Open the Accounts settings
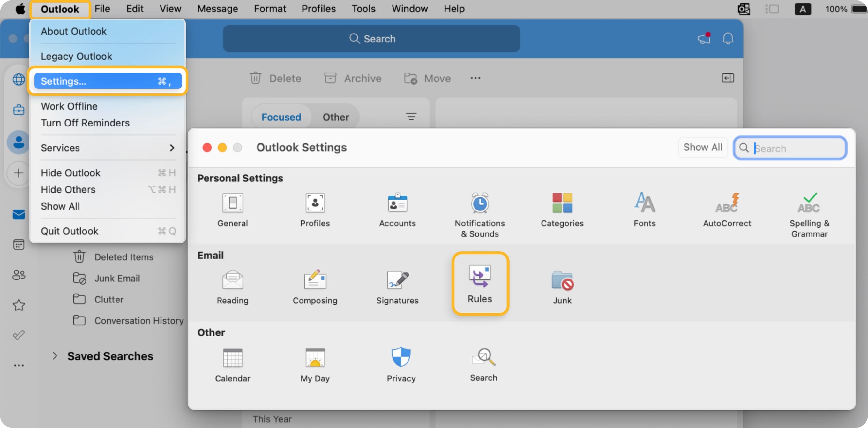 [397, 209]
